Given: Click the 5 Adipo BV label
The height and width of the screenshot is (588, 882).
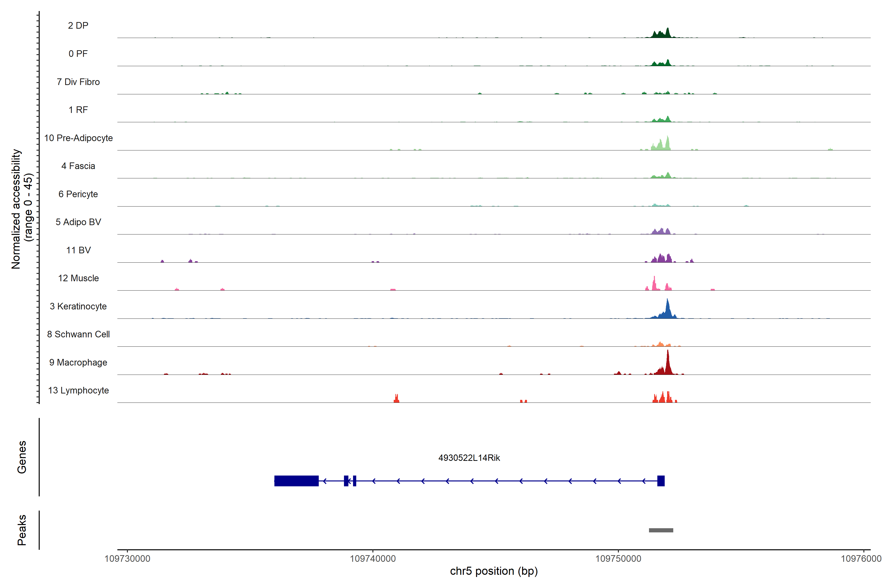Looking at the screenshot, I should [x=78, y=222].
